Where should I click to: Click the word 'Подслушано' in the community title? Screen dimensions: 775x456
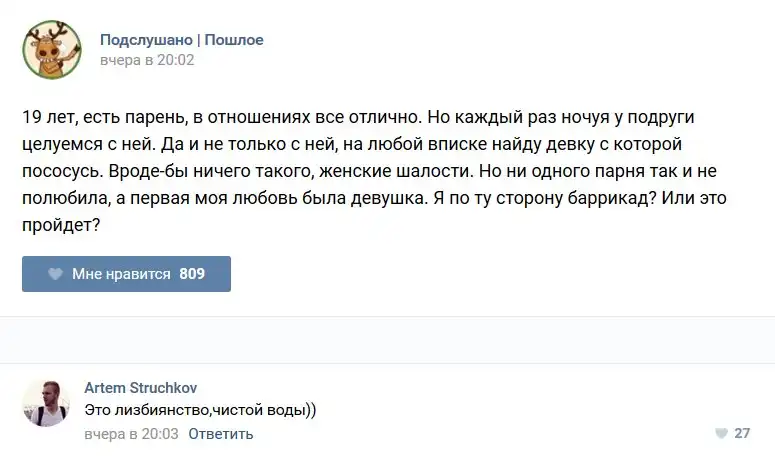tap(146, 40)
